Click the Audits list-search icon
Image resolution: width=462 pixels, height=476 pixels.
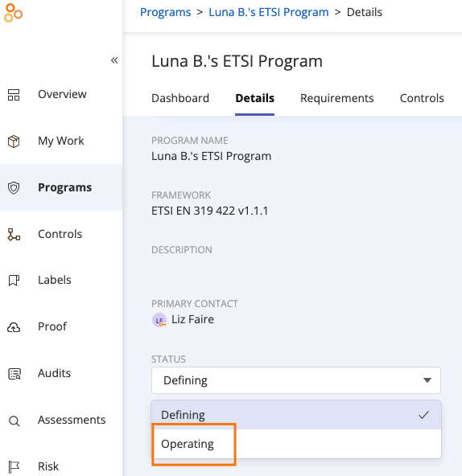click(x=14, y=374)
